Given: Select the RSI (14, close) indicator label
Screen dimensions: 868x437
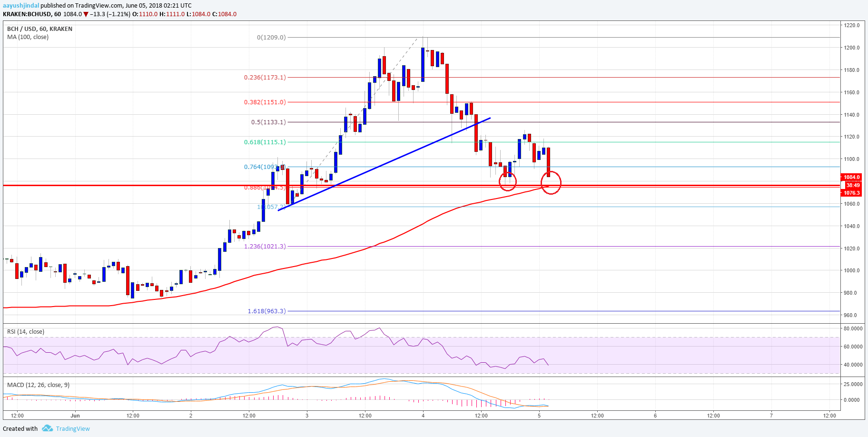Looking at the screenshot, I should (x=23, y=331).
